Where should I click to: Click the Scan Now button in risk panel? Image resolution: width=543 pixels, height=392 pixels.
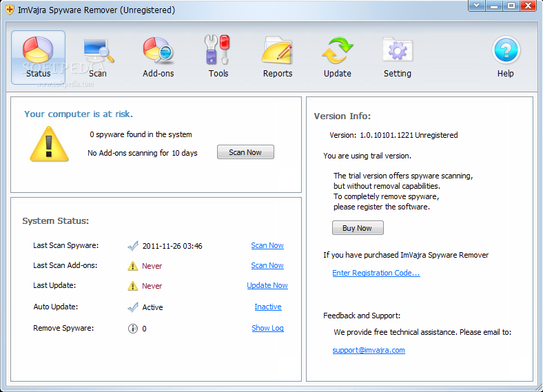point(245,152)
